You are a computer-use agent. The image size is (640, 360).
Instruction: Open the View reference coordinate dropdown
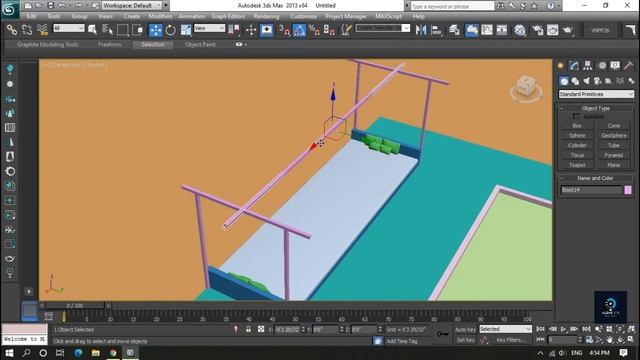click(209, 28)
